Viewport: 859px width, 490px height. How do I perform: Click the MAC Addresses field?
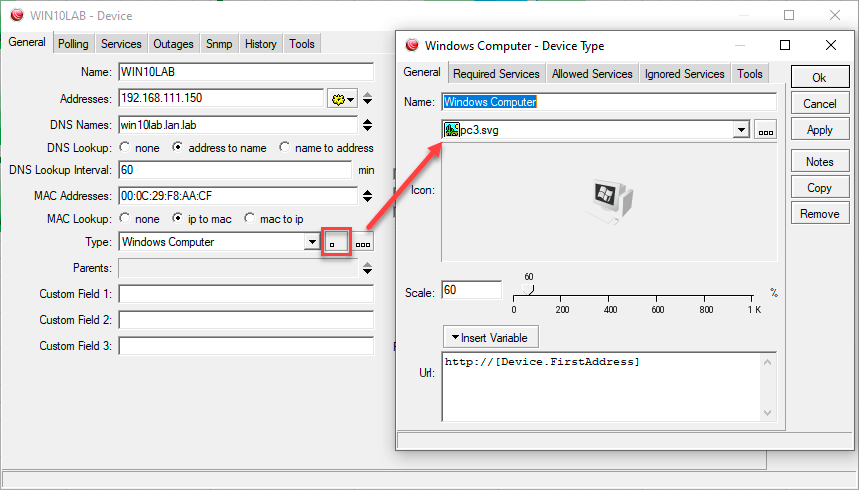[x=238, y=196]
